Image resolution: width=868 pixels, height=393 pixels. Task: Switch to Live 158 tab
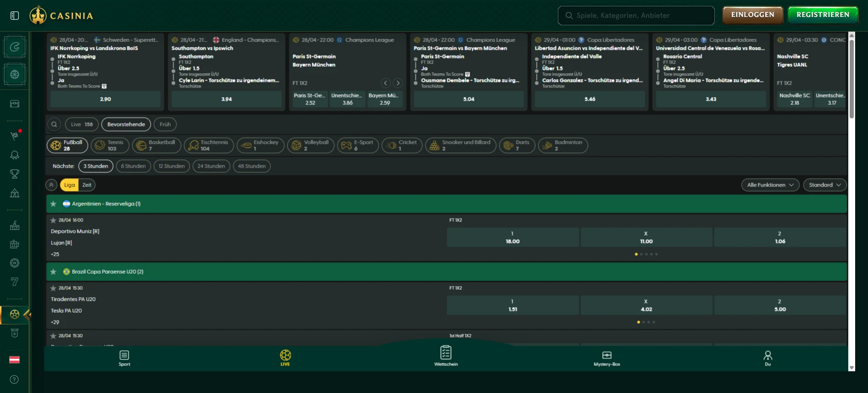point(82,124)
